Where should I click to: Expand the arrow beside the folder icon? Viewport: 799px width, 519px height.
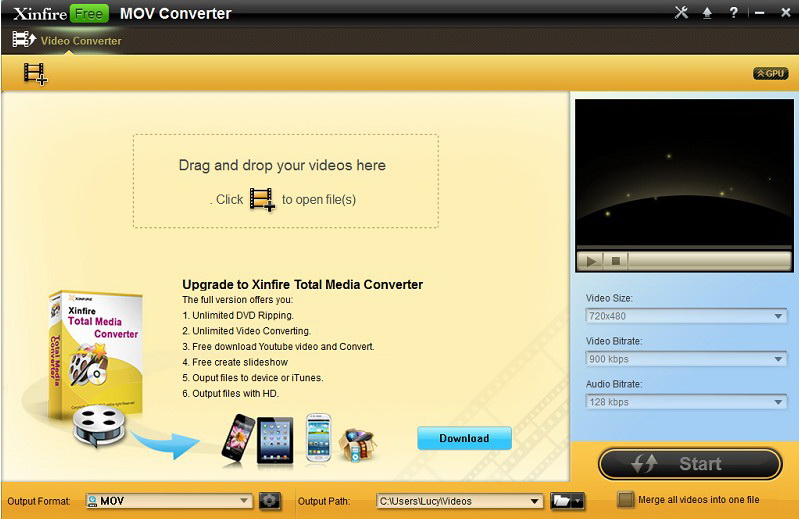pyautogui.click(x=578, y=501)
